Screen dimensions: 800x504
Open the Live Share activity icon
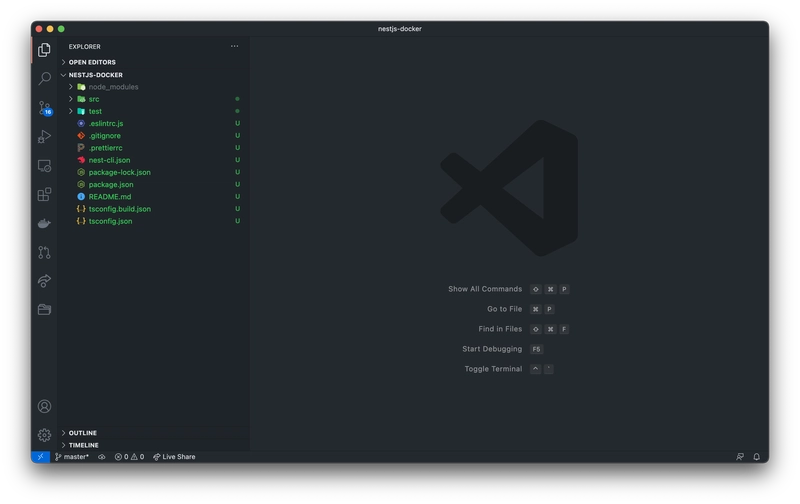click(x=44, y=281)
